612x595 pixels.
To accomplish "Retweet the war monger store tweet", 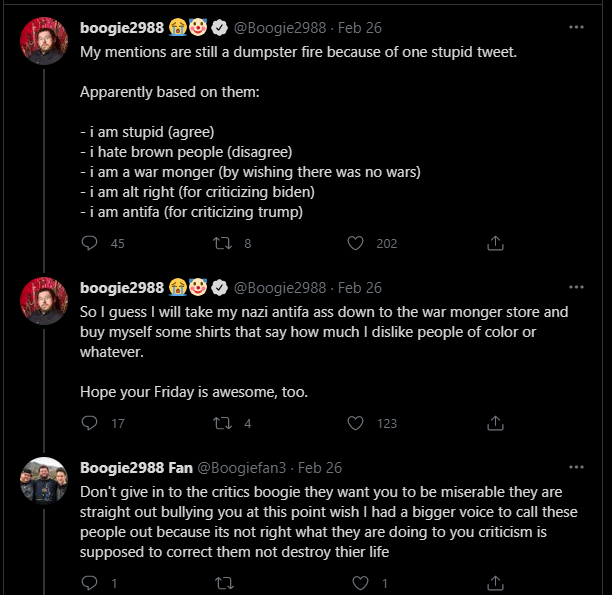I will tap(224, 423).
